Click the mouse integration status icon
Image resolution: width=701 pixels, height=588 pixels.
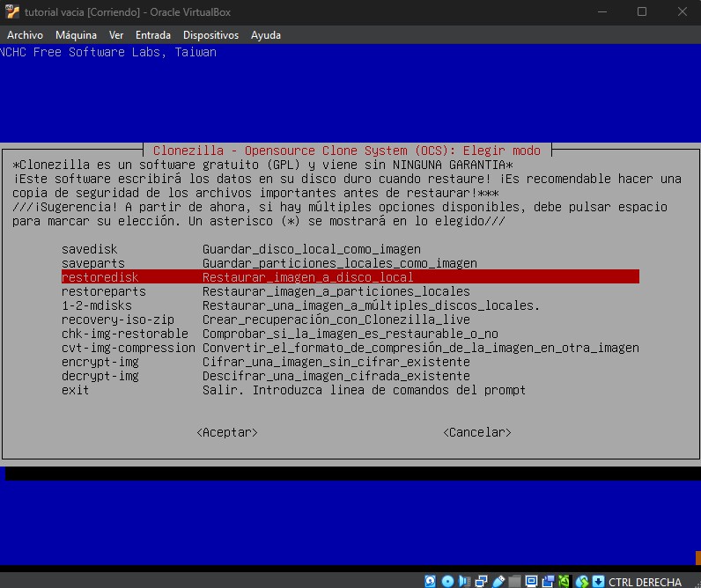click(x=582, y=581)
